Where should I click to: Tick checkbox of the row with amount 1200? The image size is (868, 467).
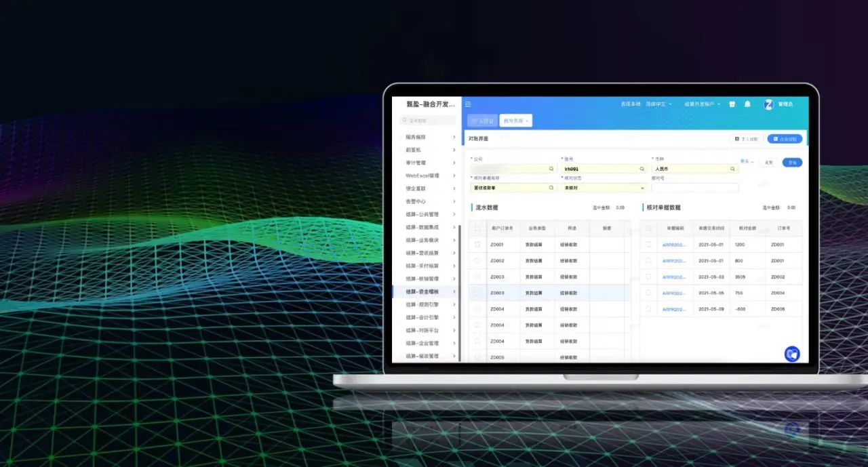click(649, 244)
